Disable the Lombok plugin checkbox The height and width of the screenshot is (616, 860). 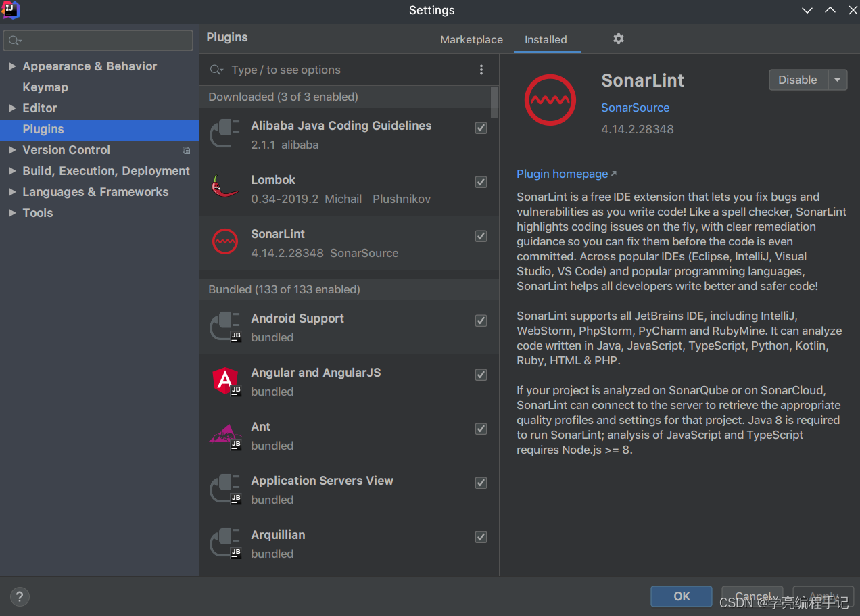481,182
